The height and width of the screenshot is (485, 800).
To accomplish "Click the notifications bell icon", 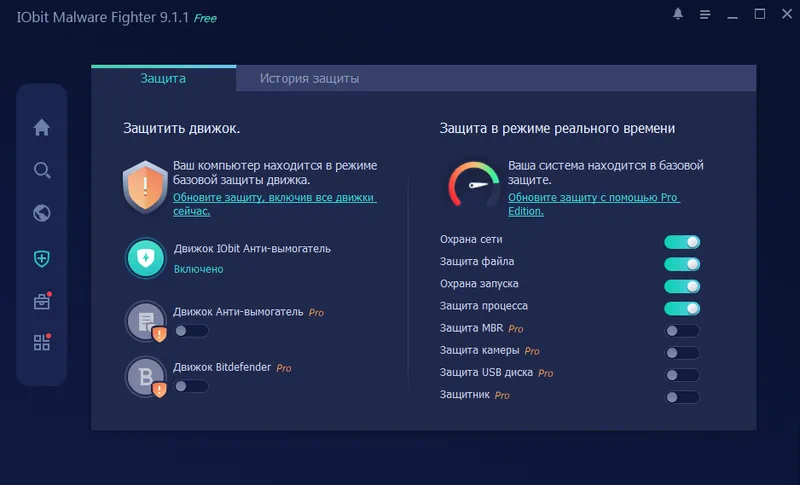I will [x=679, y=14].
